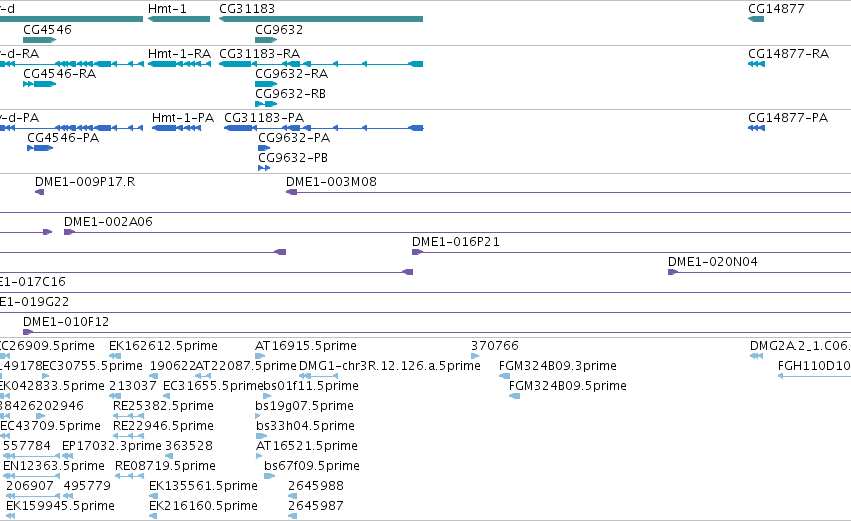Click EST AT16915.5prime label
The height and width of the screenshot is (521, 851).
click(x=306, y=346)
